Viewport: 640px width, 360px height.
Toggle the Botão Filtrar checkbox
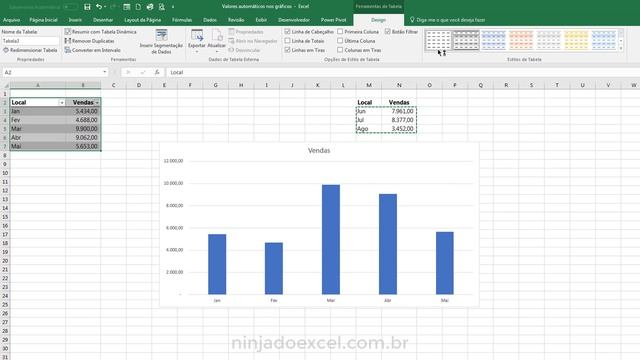(x=387, y=31)
